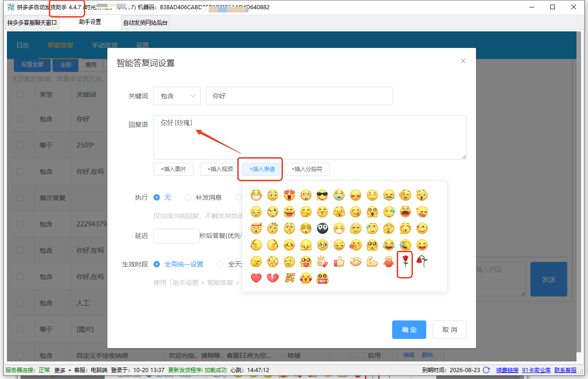Click the +插入分段符 button

307,169
